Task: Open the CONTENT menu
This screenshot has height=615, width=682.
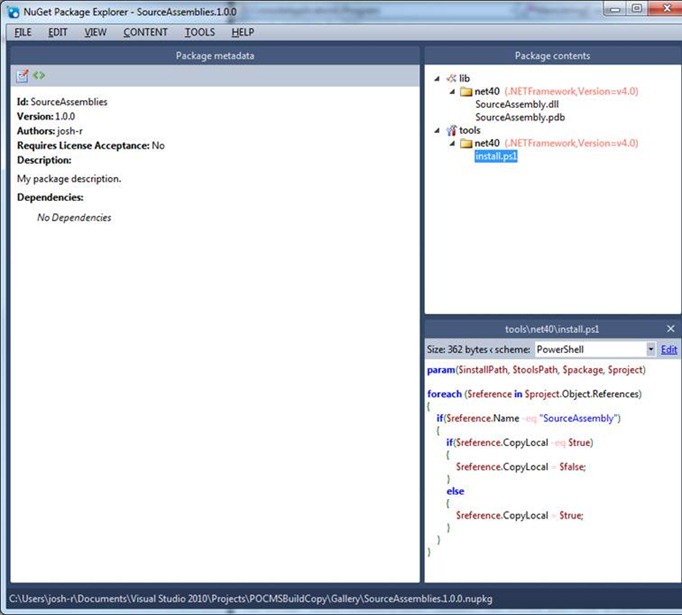Action: tap(145, 32)
